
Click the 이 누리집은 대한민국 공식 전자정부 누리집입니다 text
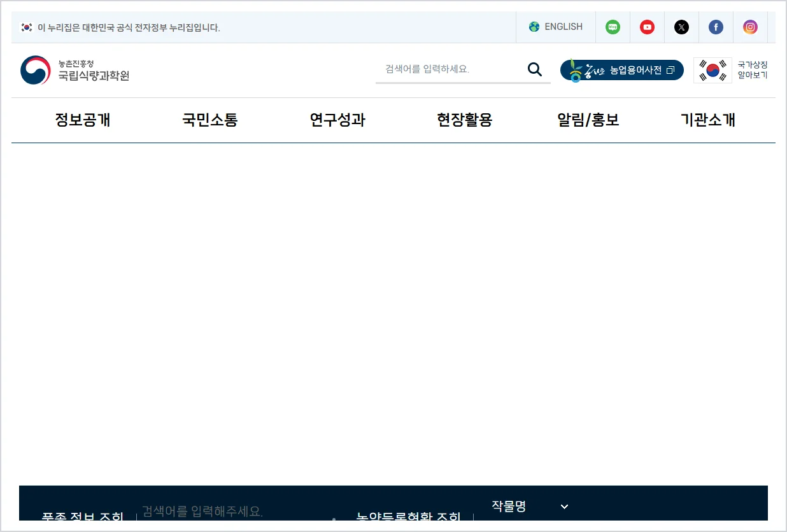[x=129, y=27]
